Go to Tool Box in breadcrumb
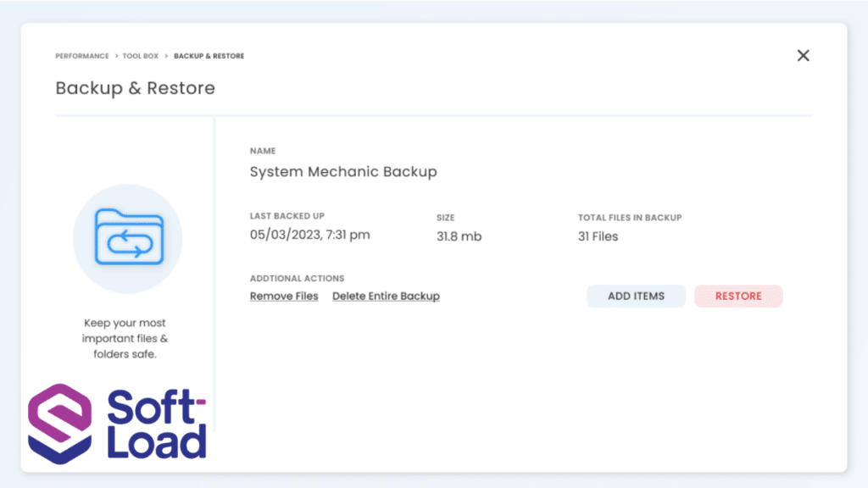868x488 pixels. pos(140,56)
